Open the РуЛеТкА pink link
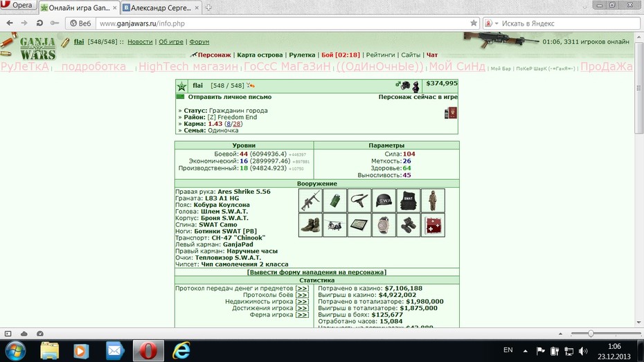The image size is (644, 362). [x=25, y=66]
